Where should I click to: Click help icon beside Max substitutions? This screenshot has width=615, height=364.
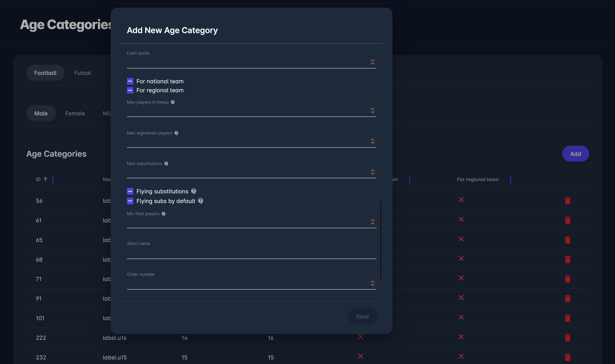pos(166,164)
